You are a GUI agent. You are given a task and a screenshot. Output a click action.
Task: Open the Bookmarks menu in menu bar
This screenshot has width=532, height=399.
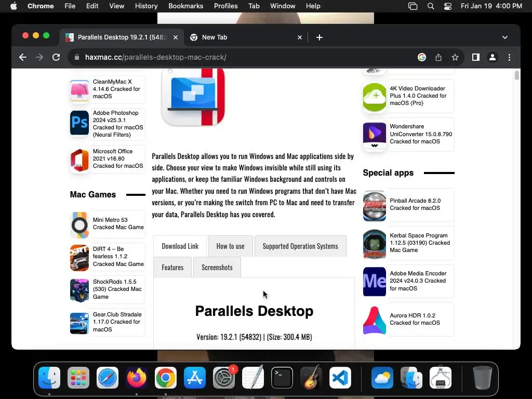click(185, 6)
